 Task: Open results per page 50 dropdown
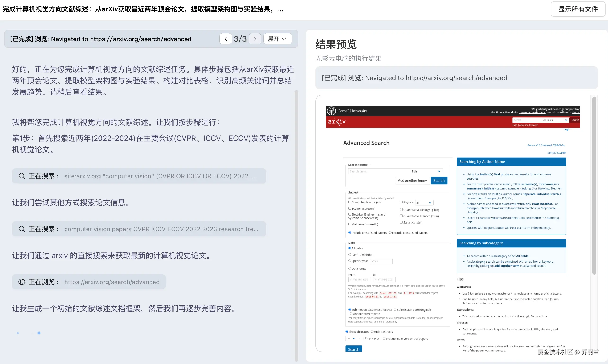(x=351, y=338)
